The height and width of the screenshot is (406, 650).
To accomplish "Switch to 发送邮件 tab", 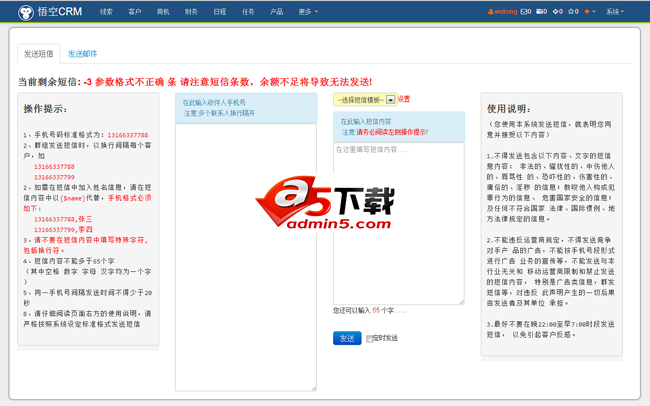I will (82, 54).
